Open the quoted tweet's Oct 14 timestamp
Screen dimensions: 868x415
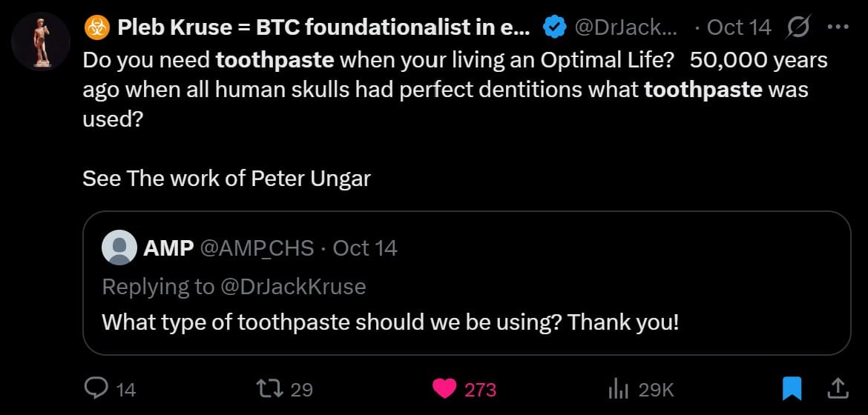click(x=365, y=248)
